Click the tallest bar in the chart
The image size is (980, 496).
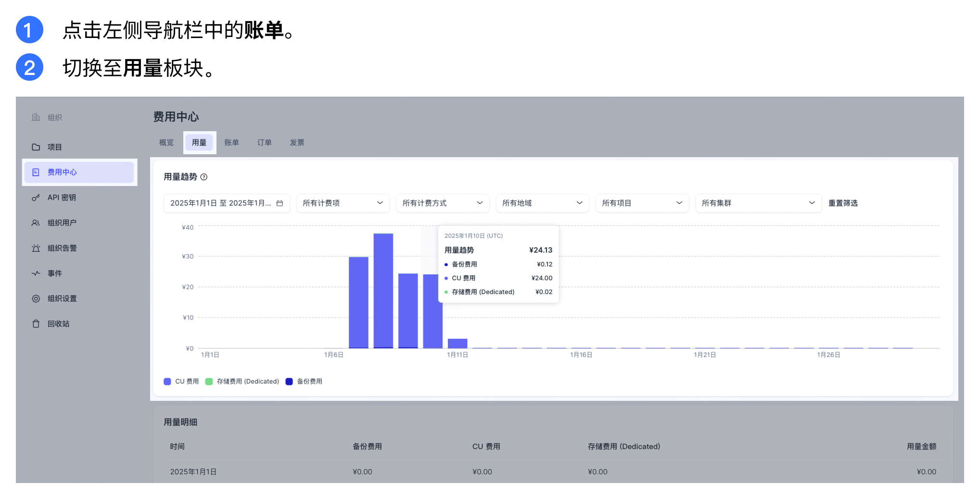[x=383, y=288]
